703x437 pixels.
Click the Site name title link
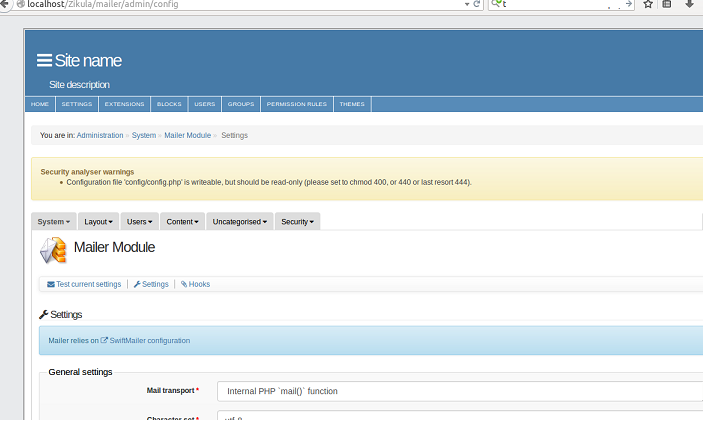88,61
